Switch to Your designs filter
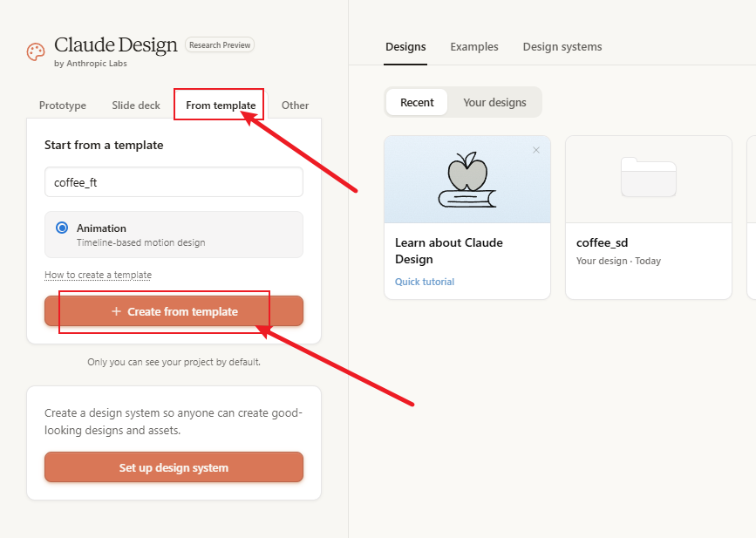 pyautogui.click(x=494, y=102)
